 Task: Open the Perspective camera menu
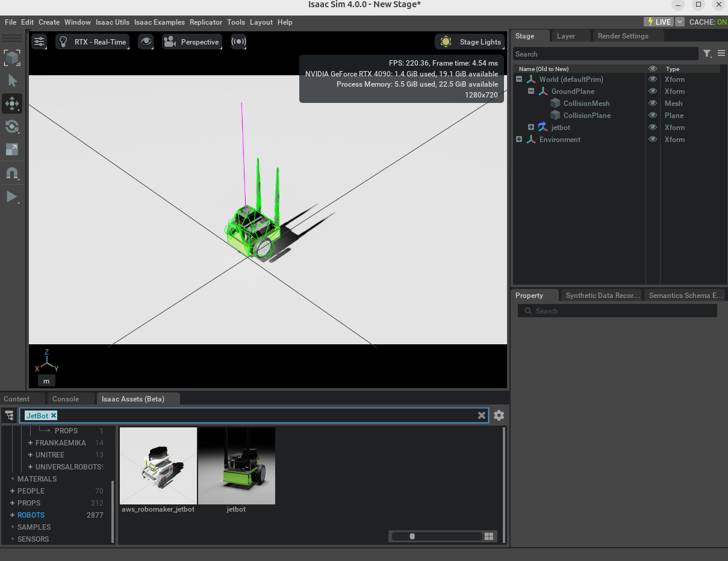191,42
